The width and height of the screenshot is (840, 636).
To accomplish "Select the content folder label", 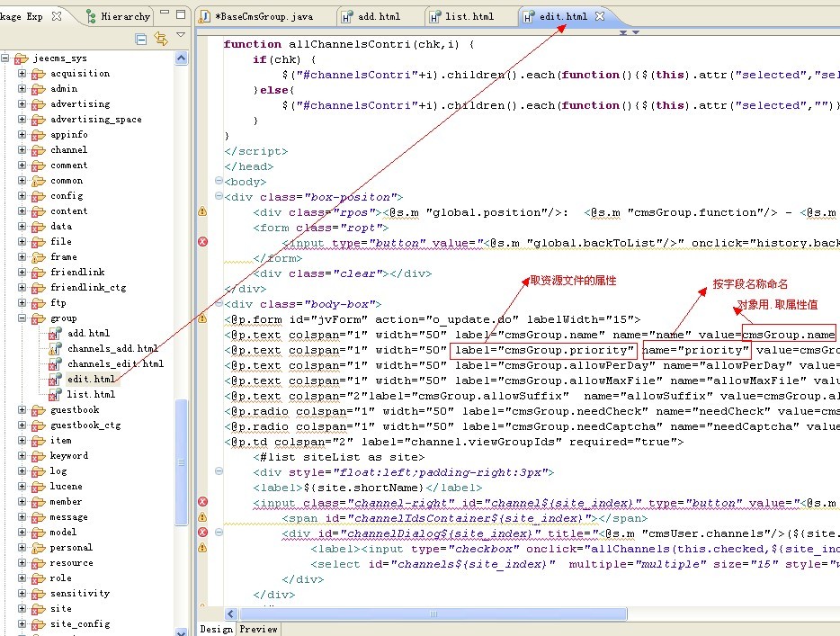I will click(68, 211).
